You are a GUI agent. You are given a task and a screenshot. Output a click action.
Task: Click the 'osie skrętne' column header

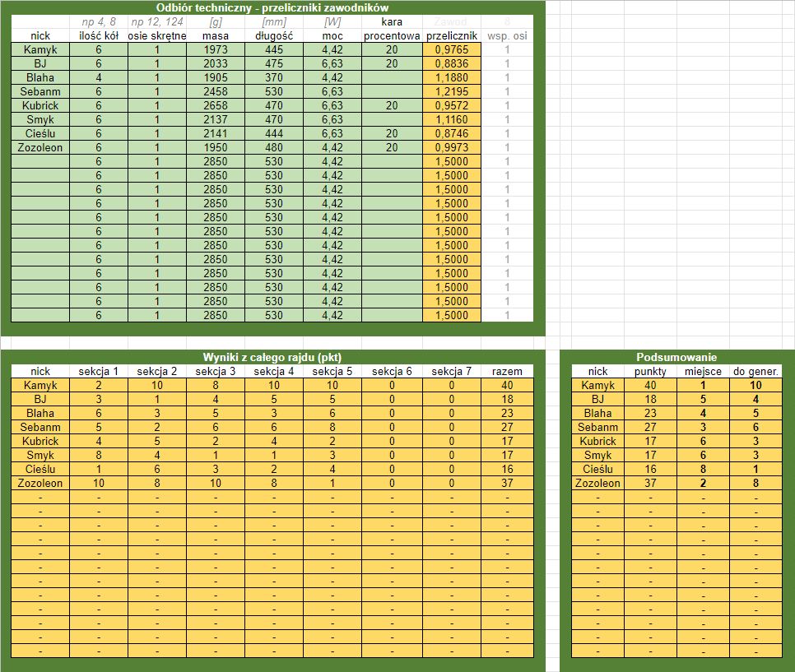click(156, 36)
